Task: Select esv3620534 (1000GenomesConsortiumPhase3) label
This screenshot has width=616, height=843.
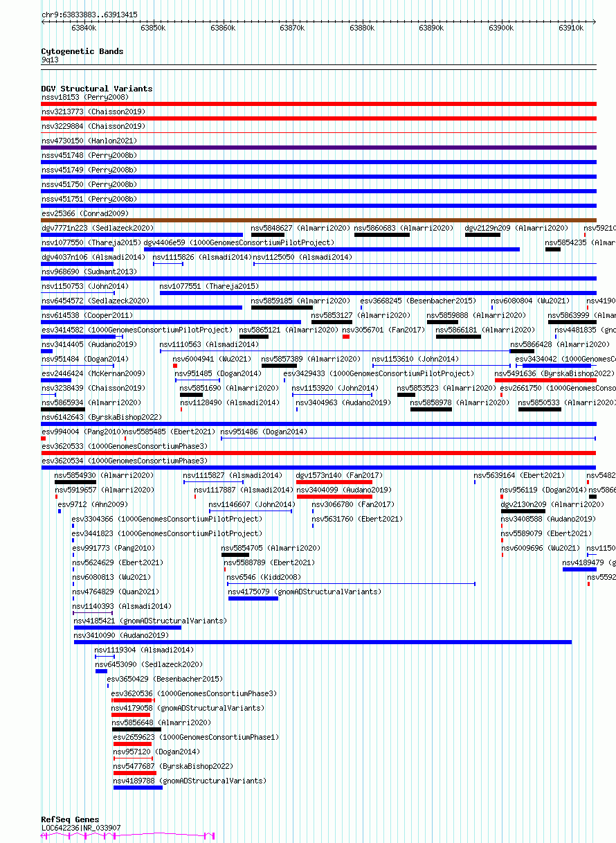Action: pos(125,461)
